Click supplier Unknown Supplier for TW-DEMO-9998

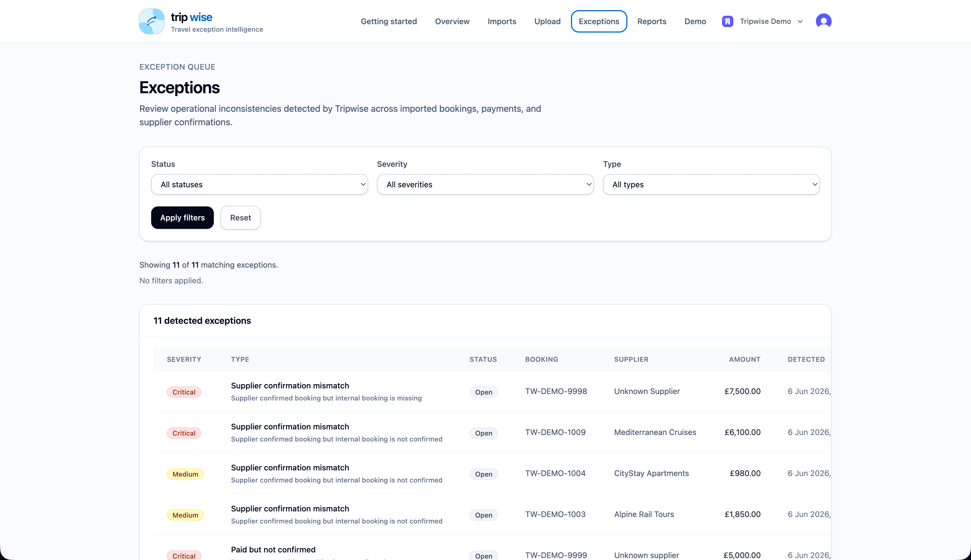(x=647, y=391)
